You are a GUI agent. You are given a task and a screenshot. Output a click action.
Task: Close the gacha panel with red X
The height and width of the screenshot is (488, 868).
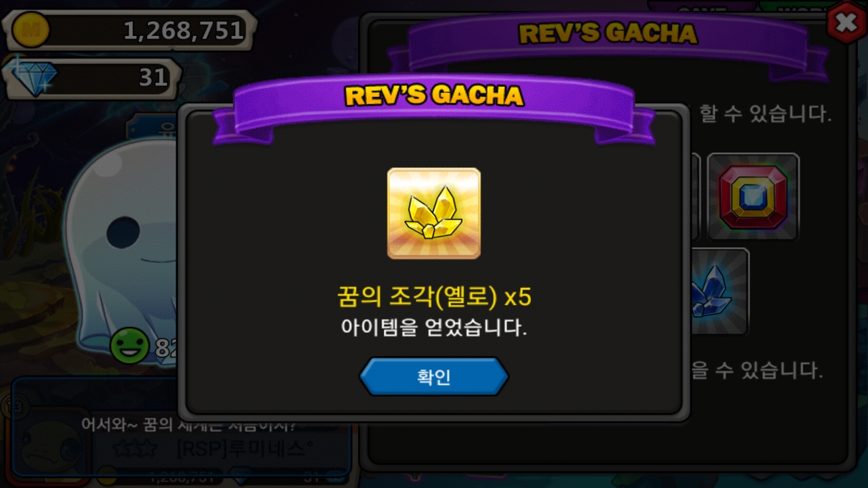coord(846,22)
